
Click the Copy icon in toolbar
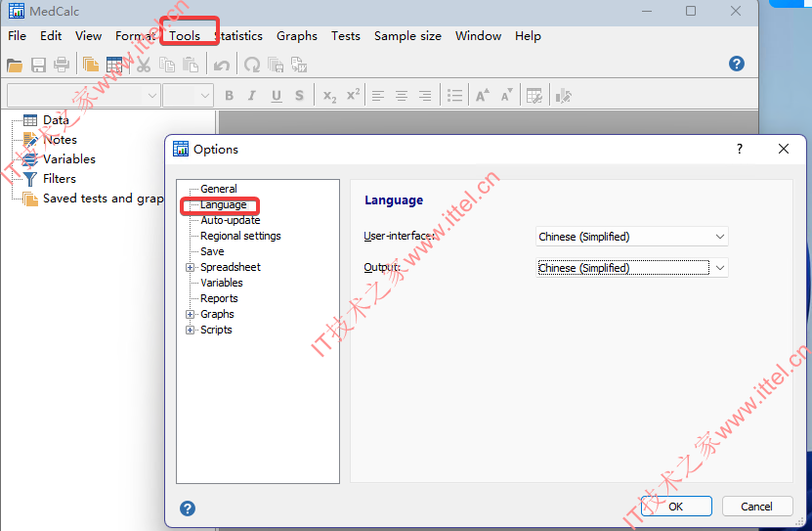coord(167,66)
